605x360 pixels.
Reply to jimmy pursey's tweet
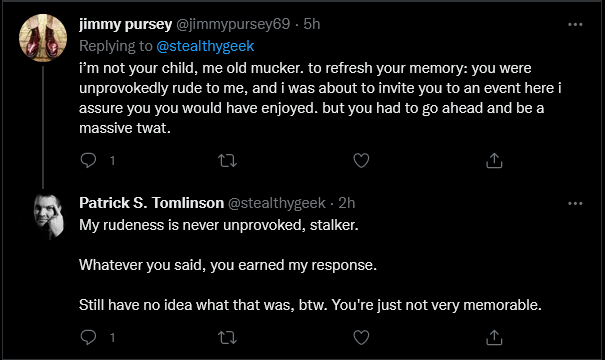tap(88, 160)
